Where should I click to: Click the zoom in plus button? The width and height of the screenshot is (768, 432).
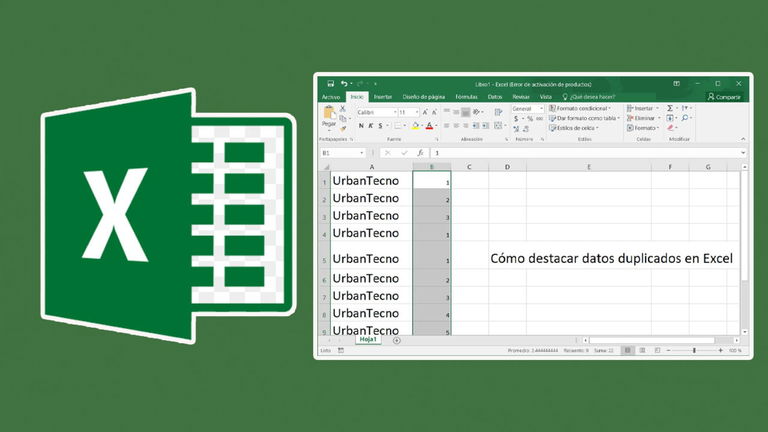720,351
